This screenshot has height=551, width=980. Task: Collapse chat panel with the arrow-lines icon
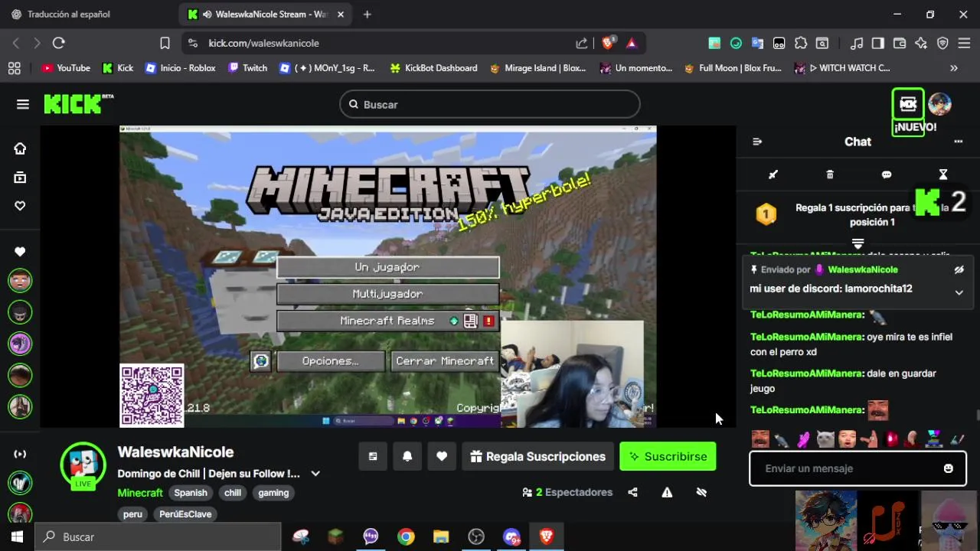(757, 142)
